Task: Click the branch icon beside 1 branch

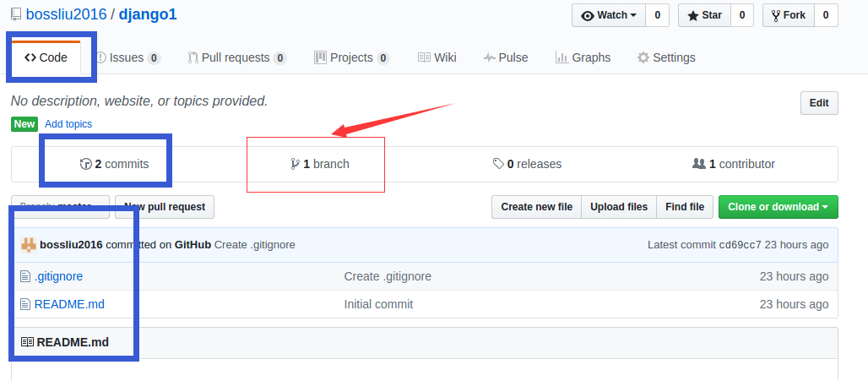Action: [295, 164]
